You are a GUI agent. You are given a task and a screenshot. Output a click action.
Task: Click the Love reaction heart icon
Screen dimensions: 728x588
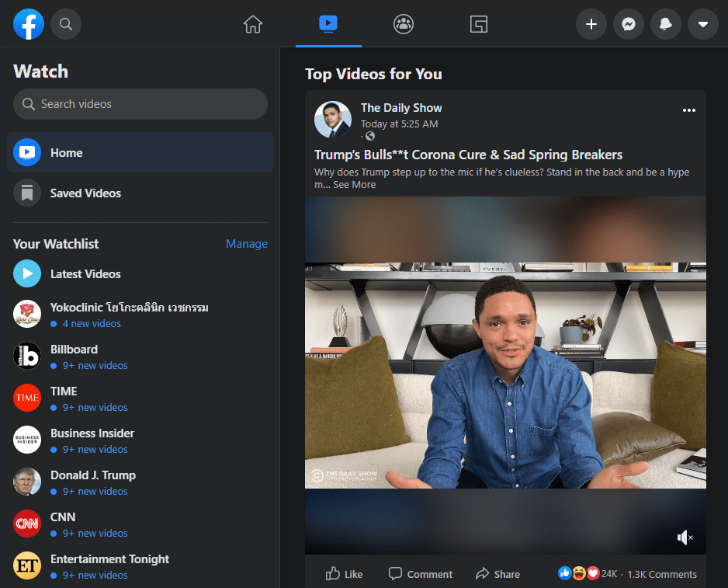pyautogui.click(x=593, y=573)
